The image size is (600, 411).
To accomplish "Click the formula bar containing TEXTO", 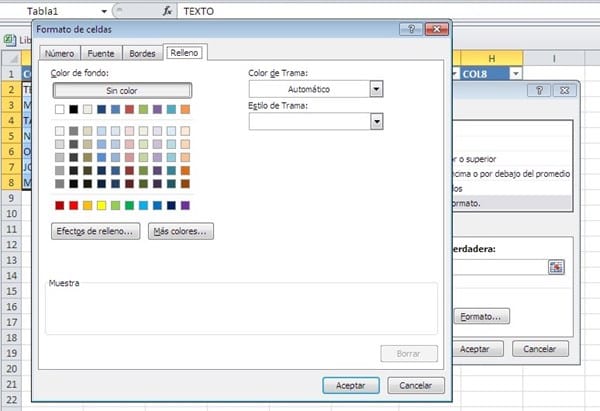I will (388, 11).
